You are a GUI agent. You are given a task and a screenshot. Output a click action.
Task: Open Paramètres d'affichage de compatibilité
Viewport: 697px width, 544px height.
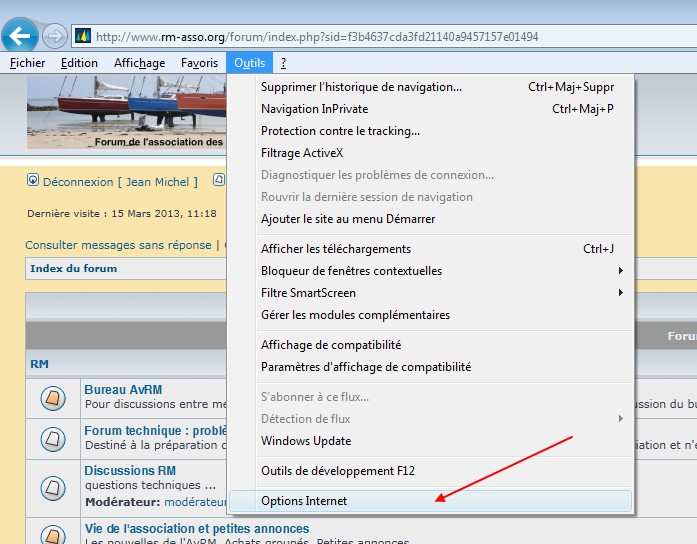point(430,367)
